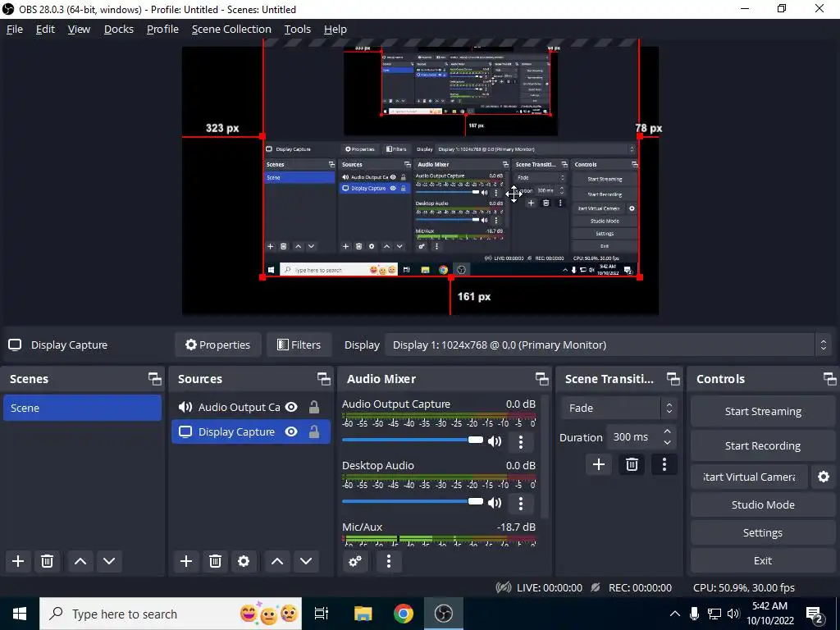Open the Profile menu
The width and height of the screenshot is (840, 630).
point(163,30)
